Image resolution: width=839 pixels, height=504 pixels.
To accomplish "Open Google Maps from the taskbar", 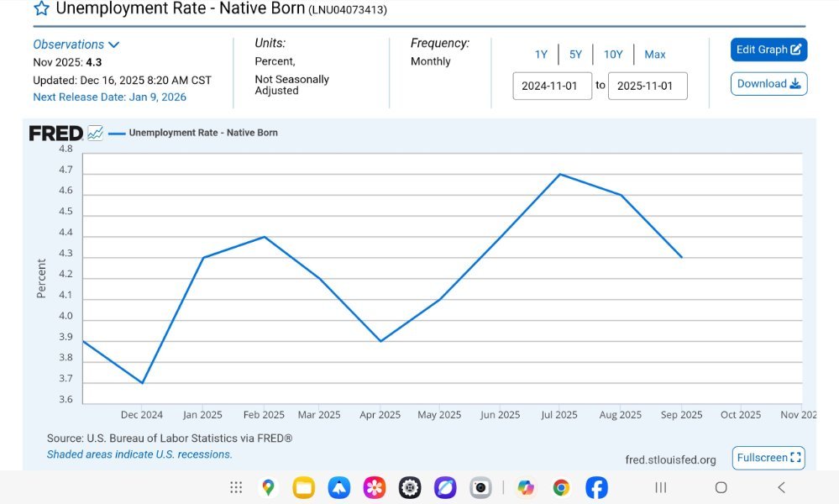I will pos(268,487).
